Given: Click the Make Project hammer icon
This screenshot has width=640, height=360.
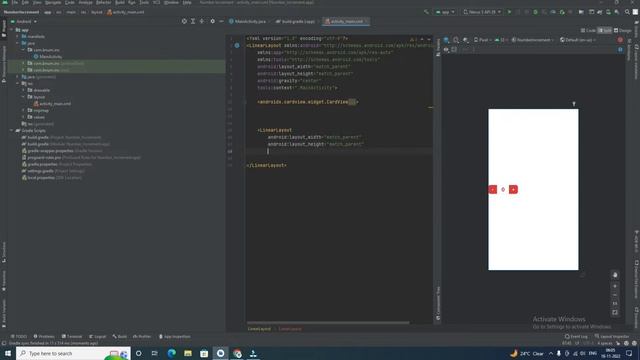Looking at the screenshot, I should point(427,12).
